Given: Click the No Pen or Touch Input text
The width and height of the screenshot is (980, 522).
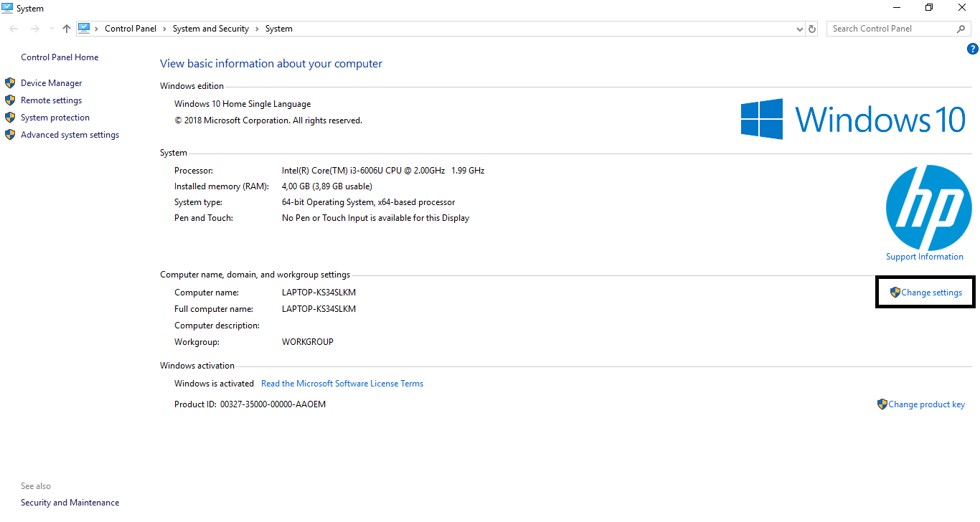Looking at the screenshot, I should pyautogui.click(x=375, y=218).
